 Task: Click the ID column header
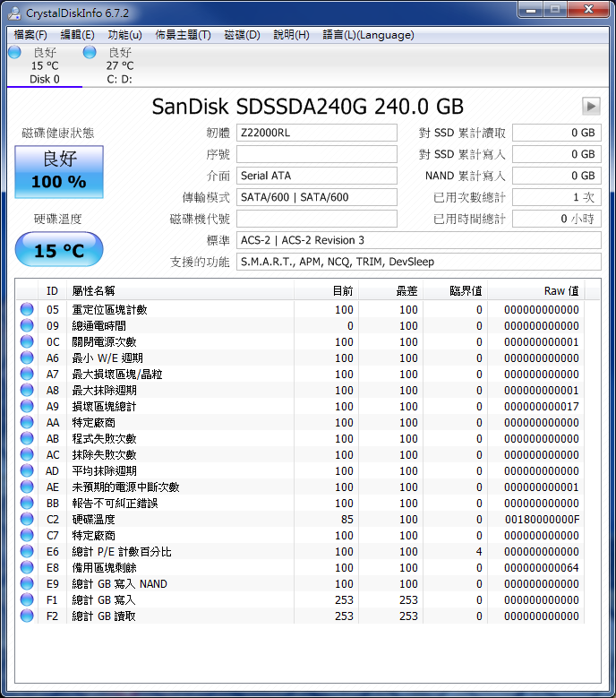pos(52,290)
